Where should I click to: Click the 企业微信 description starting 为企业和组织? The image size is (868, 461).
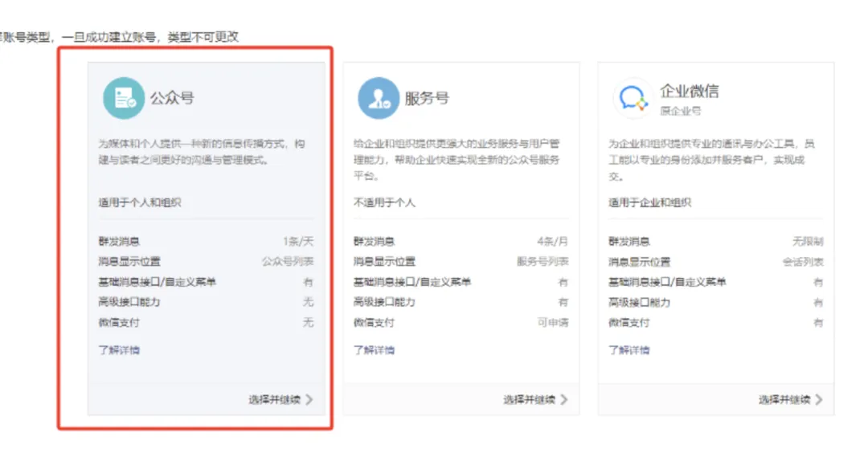712,159
